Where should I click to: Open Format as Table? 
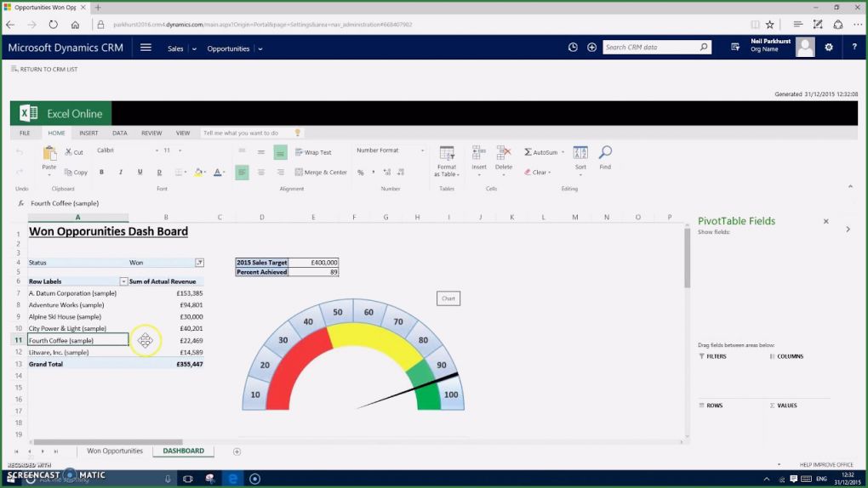click(447, 161)
